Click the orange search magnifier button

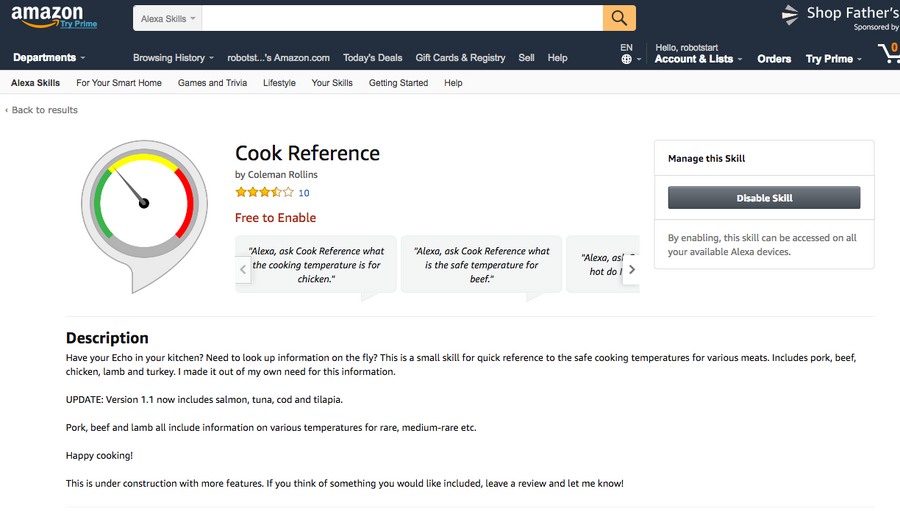(619, 18)
